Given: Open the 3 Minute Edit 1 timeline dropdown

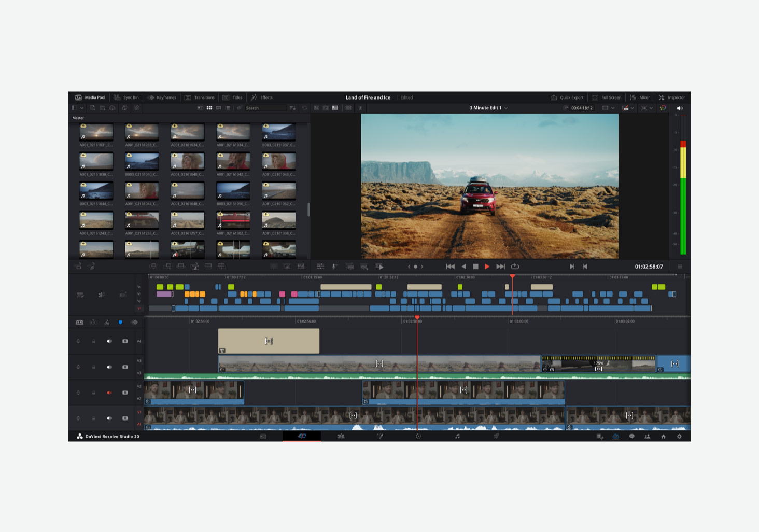Looking at the screenshot, I should [x=506, y=108].
